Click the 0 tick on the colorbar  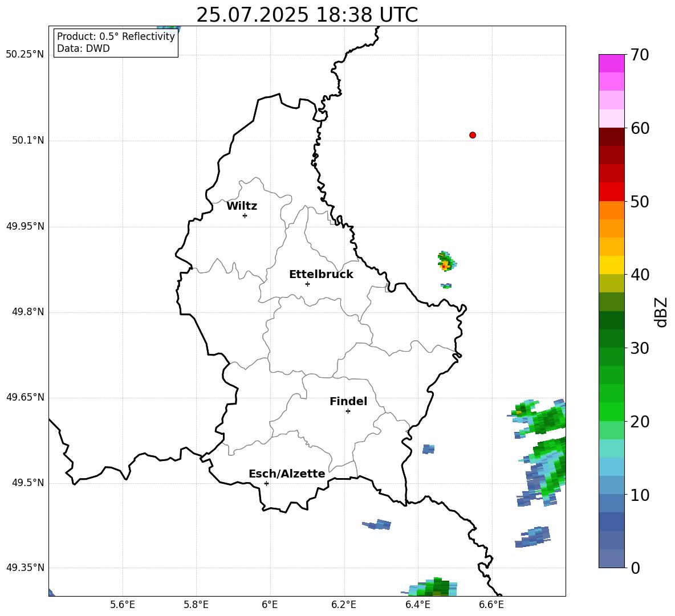(635, 568)
